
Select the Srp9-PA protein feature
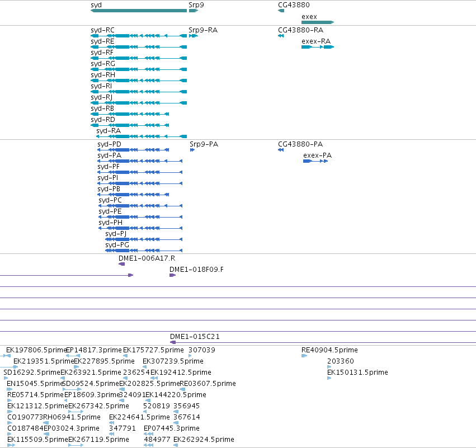pyautogui.click(x=192, y=150)
